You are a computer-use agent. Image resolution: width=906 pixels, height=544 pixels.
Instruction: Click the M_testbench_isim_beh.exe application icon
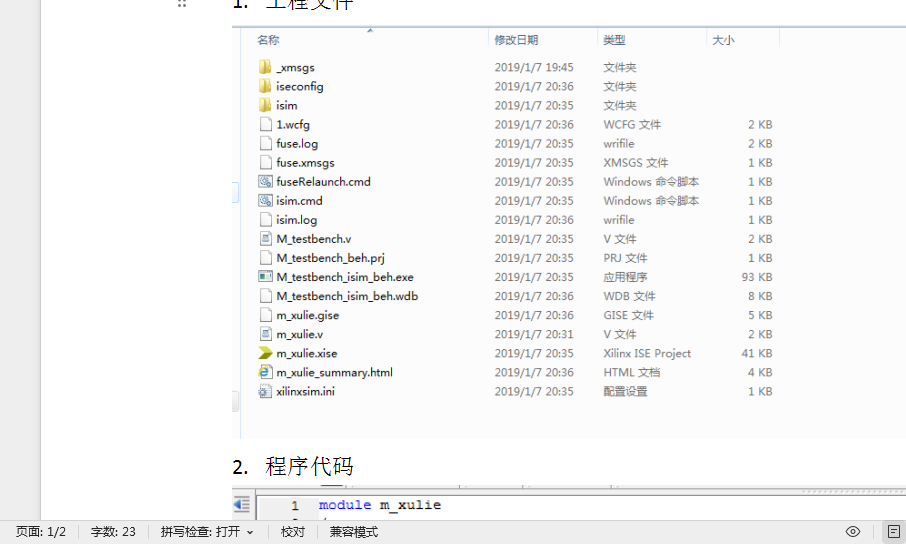265,277
